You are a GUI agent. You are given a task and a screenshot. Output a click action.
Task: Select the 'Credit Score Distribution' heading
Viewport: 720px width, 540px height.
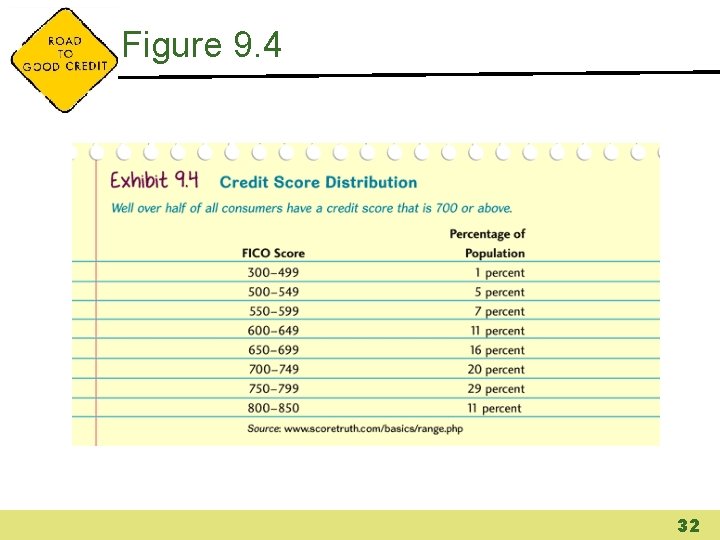point(318,182)
